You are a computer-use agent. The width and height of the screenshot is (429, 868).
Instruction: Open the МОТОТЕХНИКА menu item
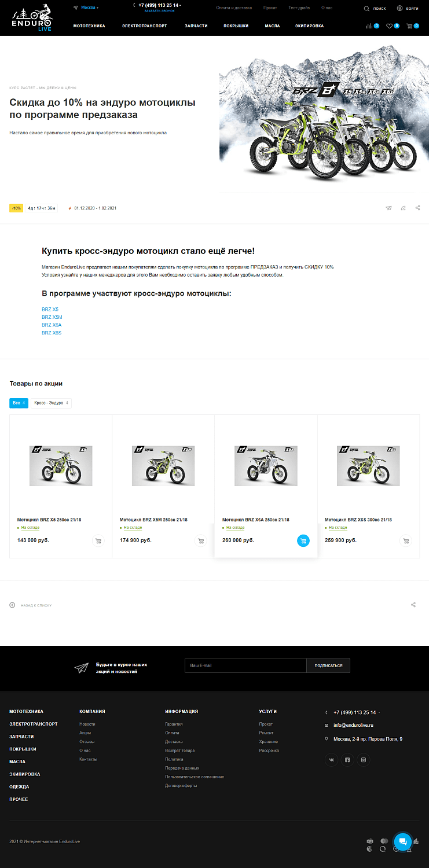coord(89,26)
